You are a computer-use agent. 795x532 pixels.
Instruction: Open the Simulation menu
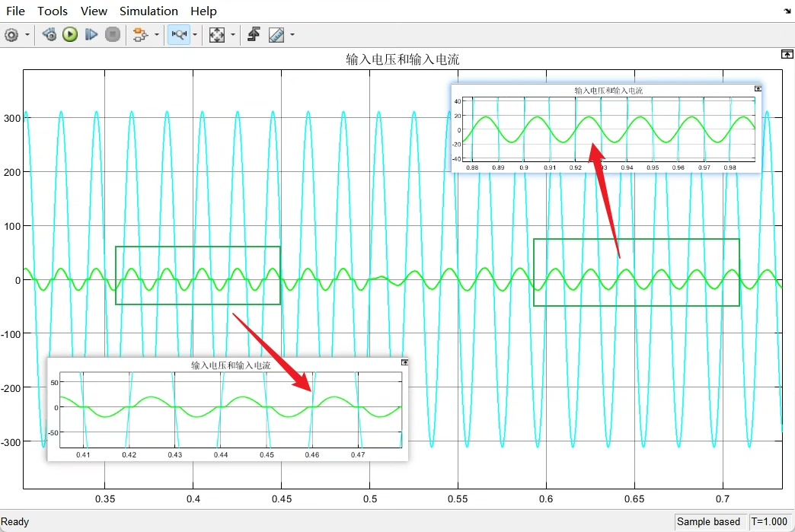[148, 11]
